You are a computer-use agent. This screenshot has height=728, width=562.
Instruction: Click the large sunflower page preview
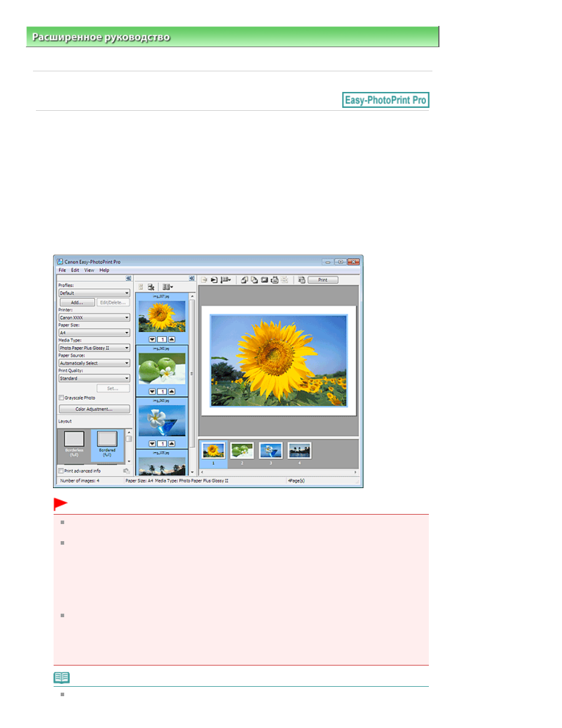[279, 361]
